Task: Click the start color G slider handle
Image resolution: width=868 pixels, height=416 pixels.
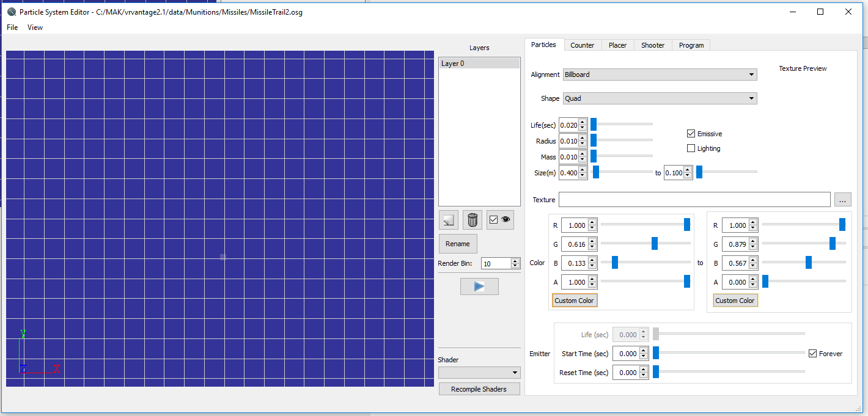Action: [x=655, y=244]
